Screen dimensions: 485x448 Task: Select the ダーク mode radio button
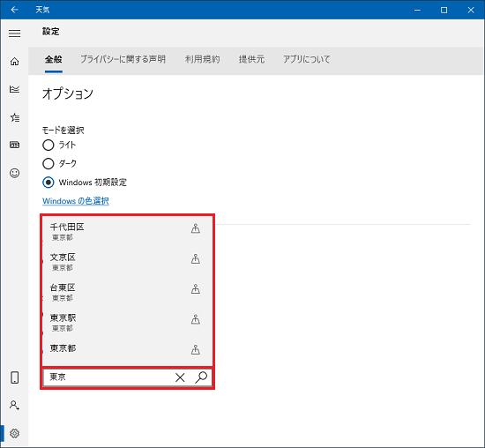point(48,164)
